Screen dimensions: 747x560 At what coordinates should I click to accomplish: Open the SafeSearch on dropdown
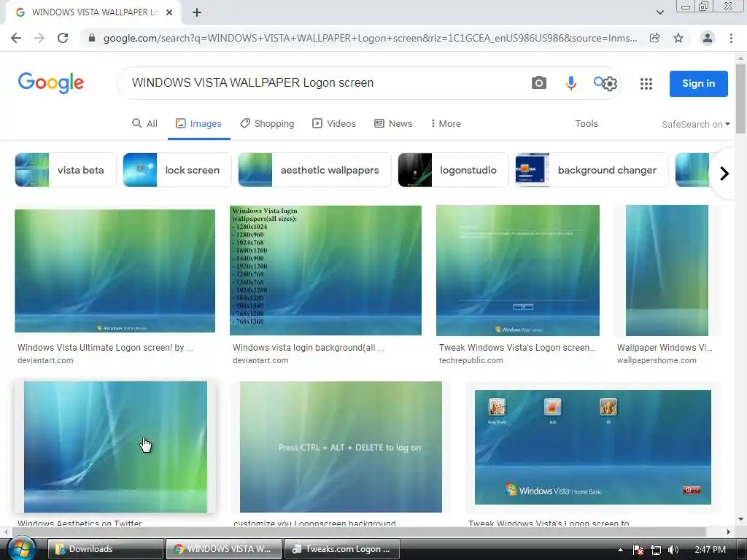tap(695, 124)
